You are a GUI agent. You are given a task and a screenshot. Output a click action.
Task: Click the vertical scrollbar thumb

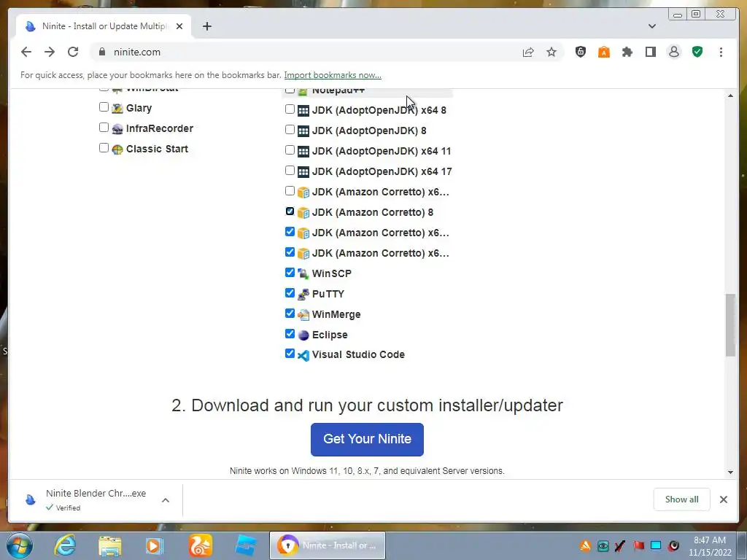click(x=730, y=324)
